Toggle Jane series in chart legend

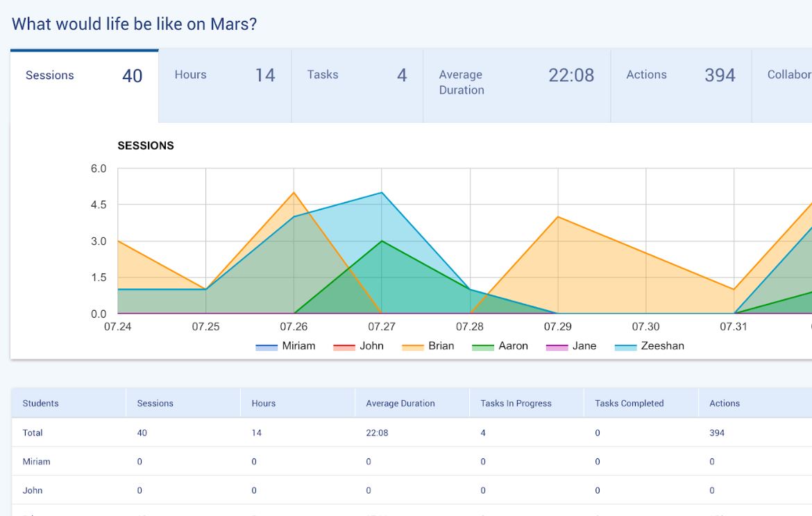571,346
